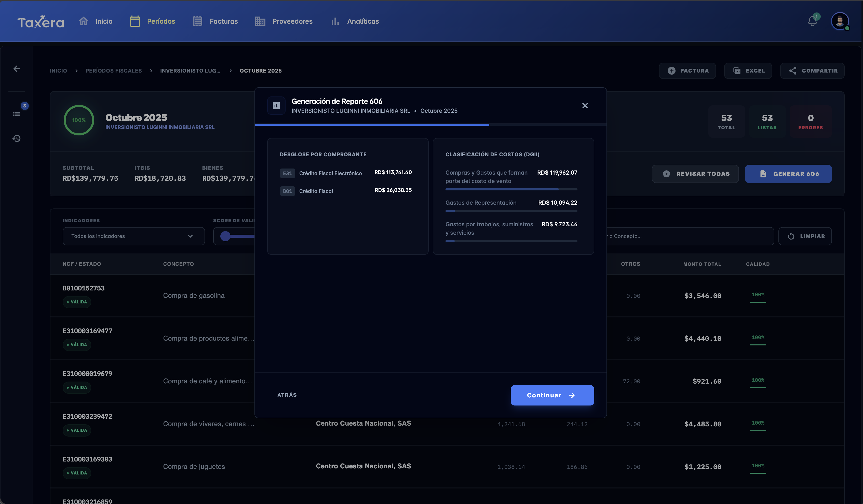Screen dimensions: 863x504
Task: Open the user profile avatar
Action: [x=840, y=21]
